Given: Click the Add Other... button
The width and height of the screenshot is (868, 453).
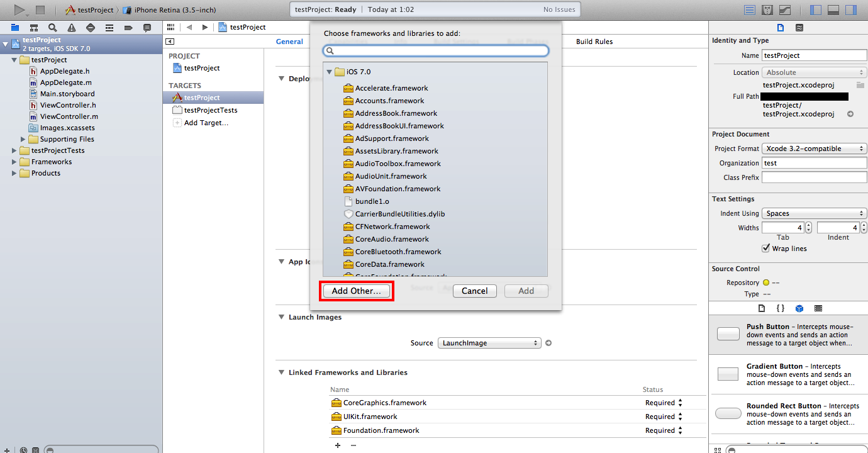Looking at the screenshot, I should 357,291.
